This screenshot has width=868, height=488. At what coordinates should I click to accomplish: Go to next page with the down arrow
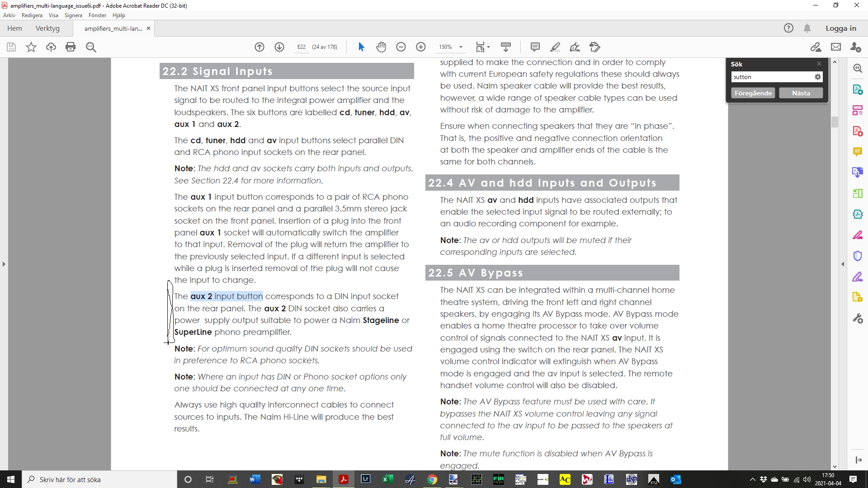[279, 47]
